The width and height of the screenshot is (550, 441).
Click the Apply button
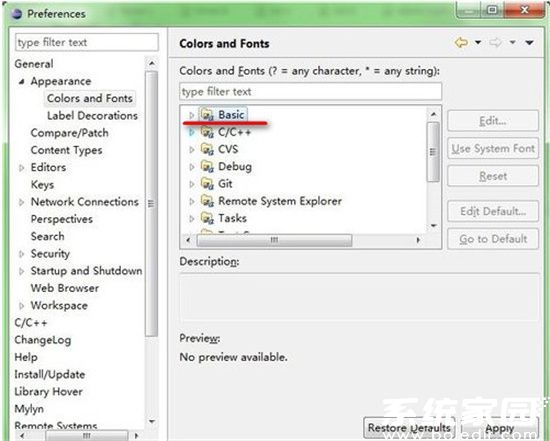[499, 428]
